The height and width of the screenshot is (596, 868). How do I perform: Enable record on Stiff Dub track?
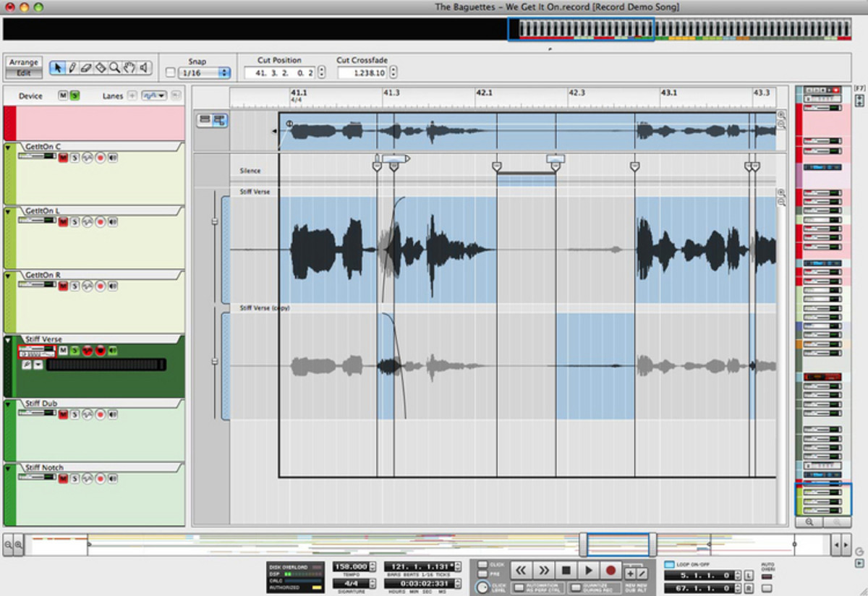click(x=101, y=414)
